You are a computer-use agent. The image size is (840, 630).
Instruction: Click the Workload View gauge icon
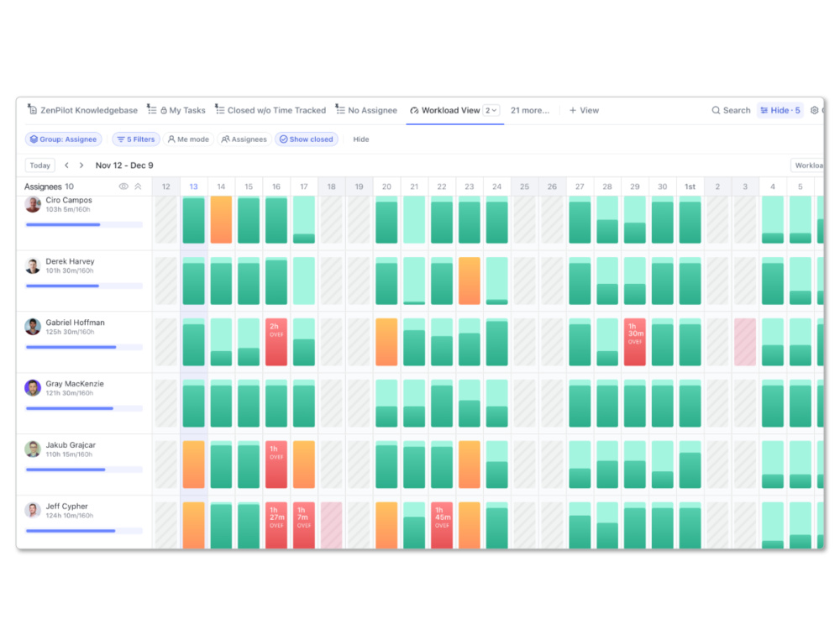(414, 110)
